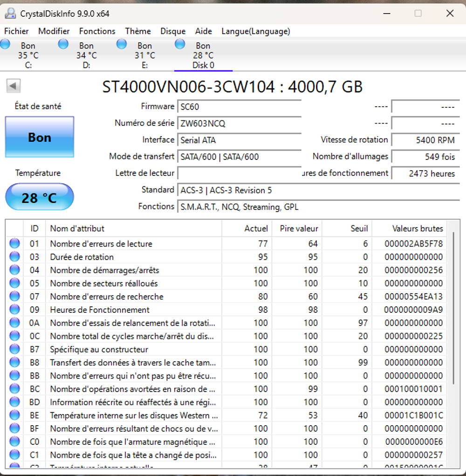The height and width of the screenshot is (476, 466).
Task: Click status orb of attribute 01 row
Action: tap(14, 243)
